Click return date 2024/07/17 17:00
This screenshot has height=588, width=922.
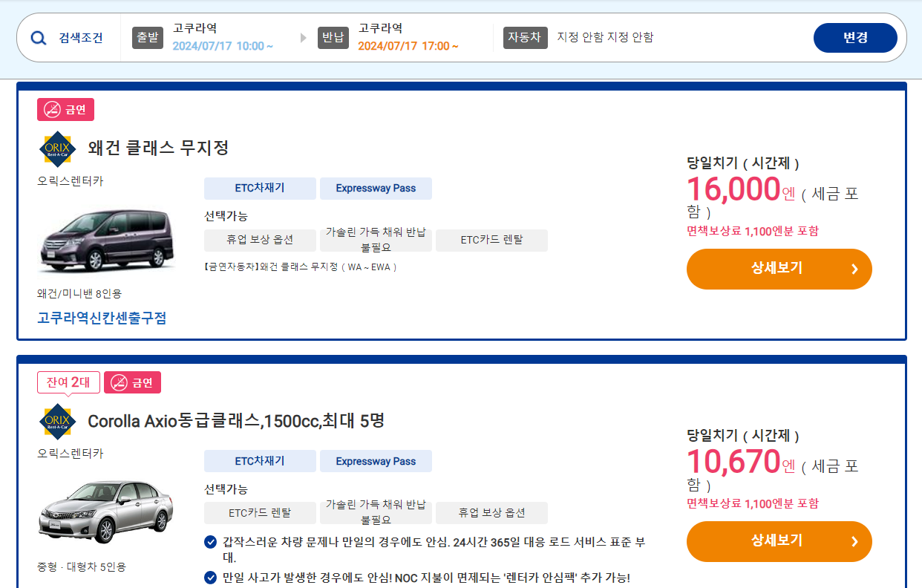[x=408, y=46]
